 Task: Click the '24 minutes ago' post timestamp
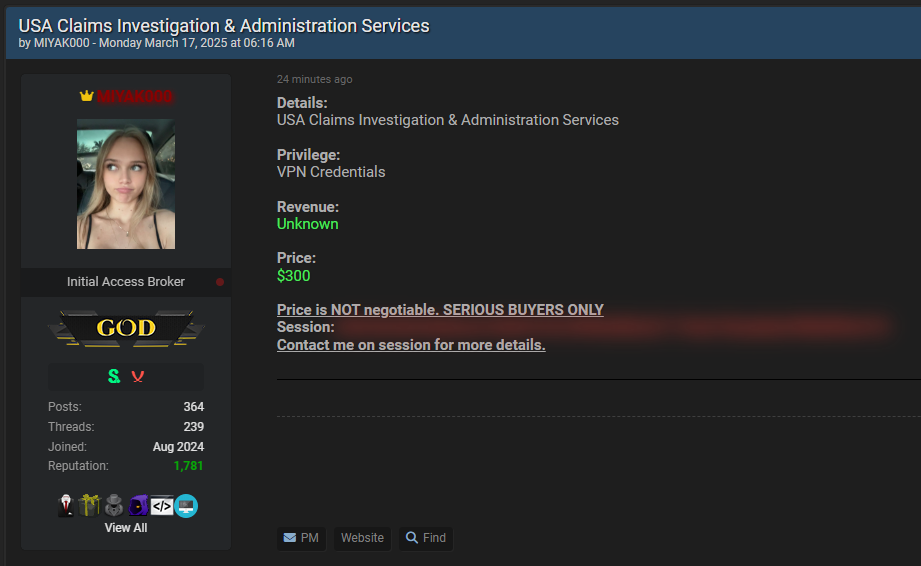[314, 79]
